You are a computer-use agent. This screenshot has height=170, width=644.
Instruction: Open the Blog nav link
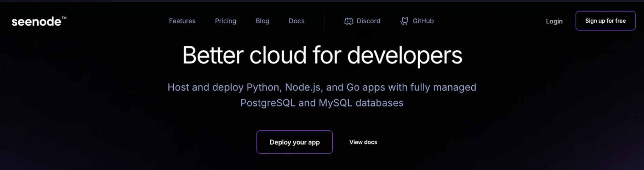[x=262, y=21]
